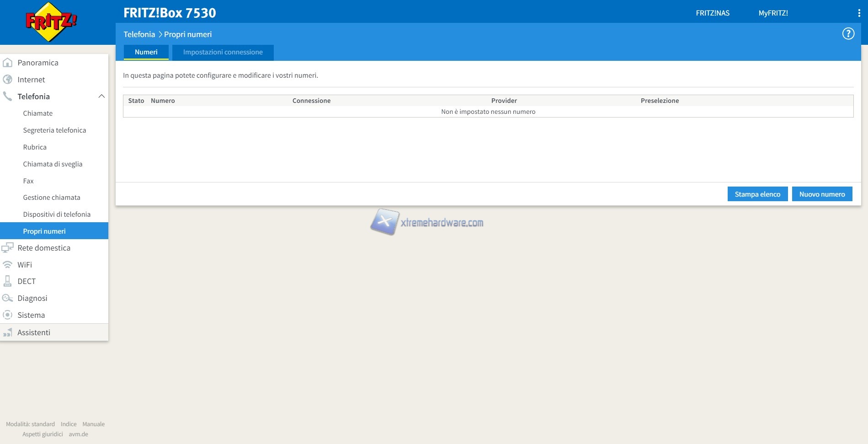Open Dispositivi di telefonia menu entry

(x=57, y=214)
